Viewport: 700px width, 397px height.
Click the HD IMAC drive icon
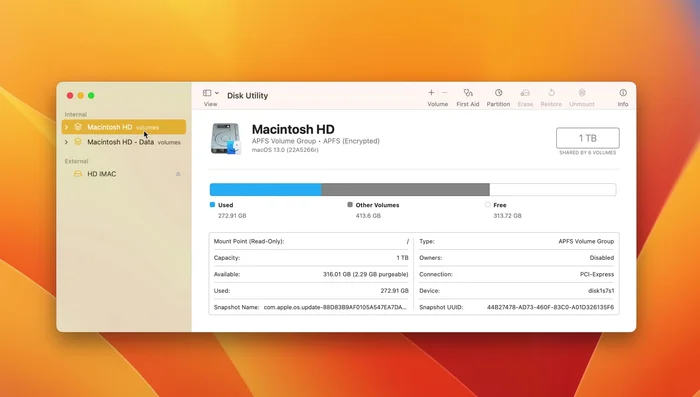click(x=78, y=174)
